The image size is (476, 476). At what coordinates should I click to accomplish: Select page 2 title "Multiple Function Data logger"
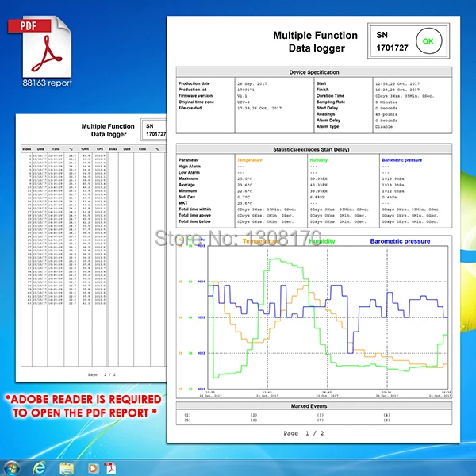coord(108,130)
